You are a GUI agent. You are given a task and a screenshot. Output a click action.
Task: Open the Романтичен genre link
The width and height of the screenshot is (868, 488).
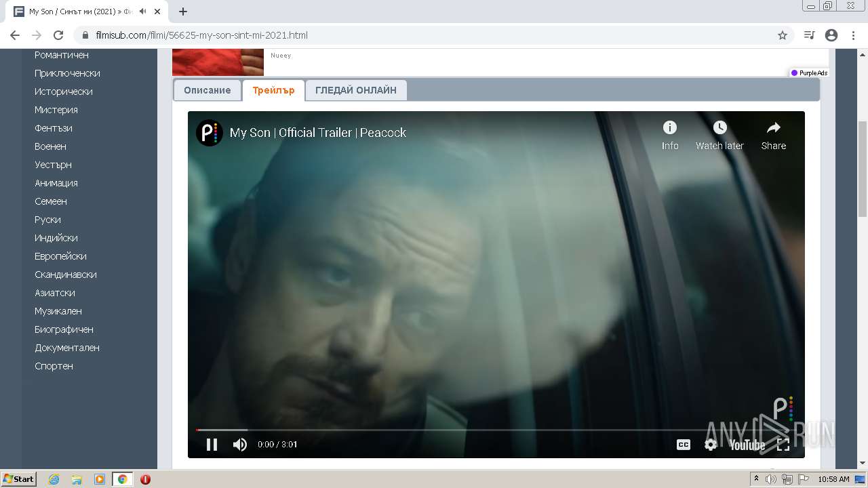click(62, 55)
